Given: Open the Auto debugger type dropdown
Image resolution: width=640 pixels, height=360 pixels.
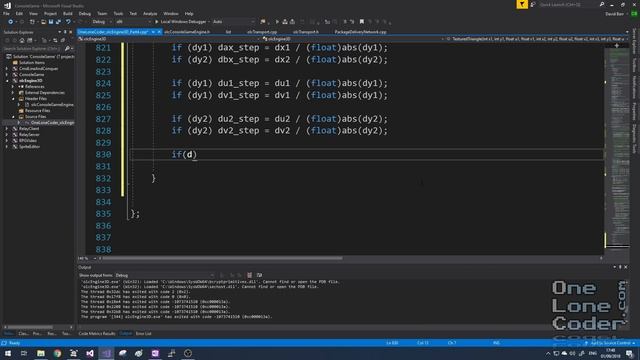Looking at the screenshot, I should click(x=233, y=22).
